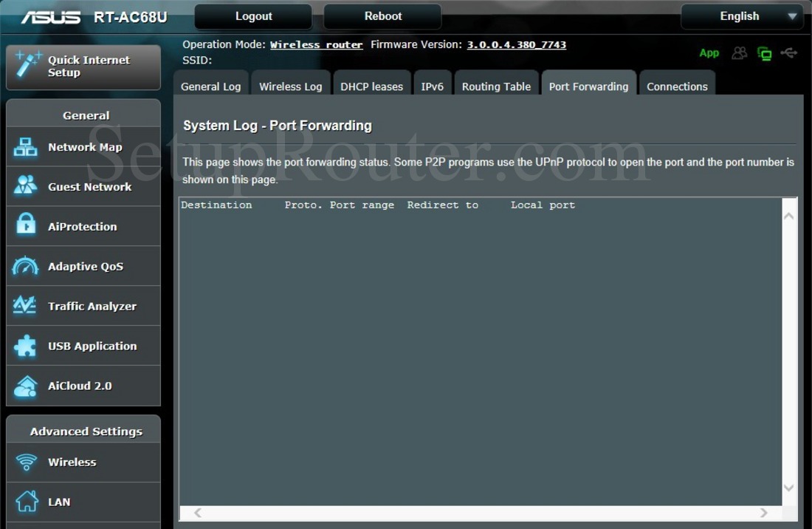The height and width of the screenshot is (529, 812).
Task: Click the LAN house icon
Action: point(27,502)
